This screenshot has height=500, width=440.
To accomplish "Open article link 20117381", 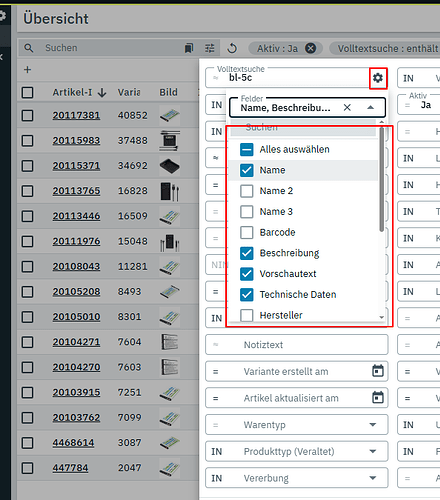I will click(x=76, y=115).
